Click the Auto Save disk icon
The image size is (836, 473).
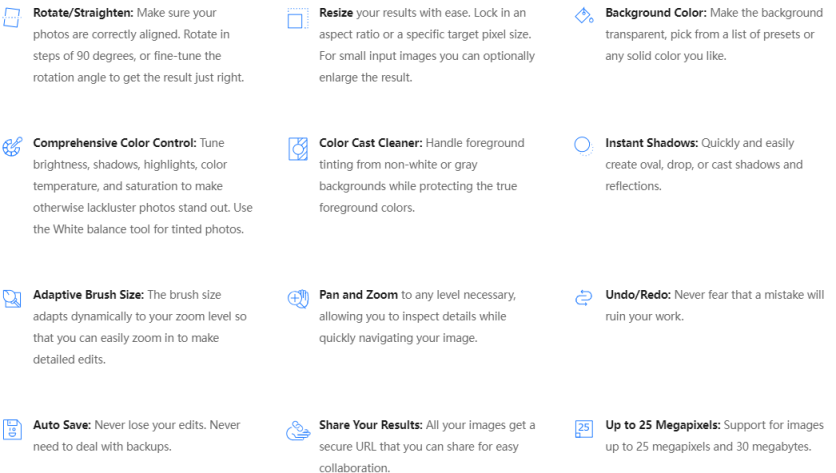(x=11, y=428)
